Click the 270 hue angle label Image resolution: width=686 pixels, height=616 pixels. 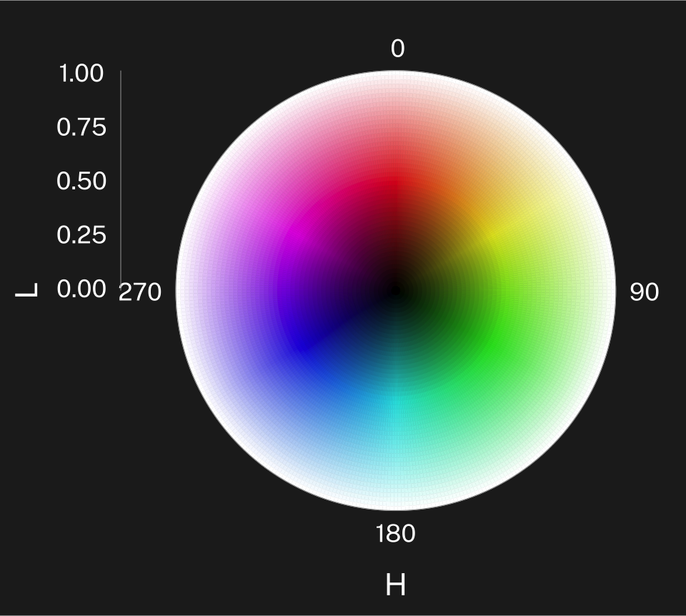pos(140,292)
